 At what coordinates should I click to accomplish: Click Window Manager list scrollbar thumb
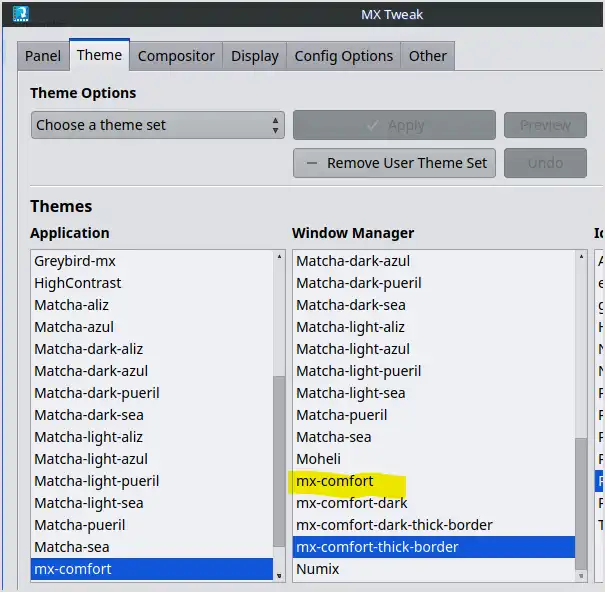point(581,504)
